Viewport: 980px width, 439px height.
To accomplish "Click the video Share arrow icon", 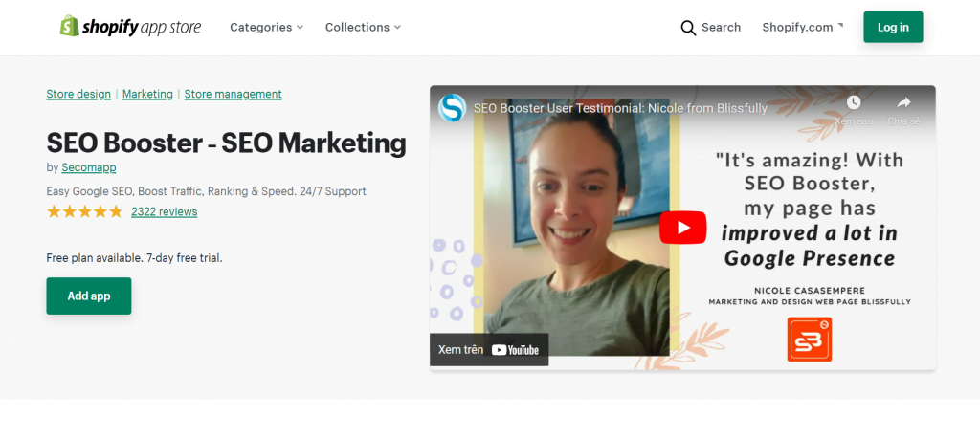I will 903,102.
